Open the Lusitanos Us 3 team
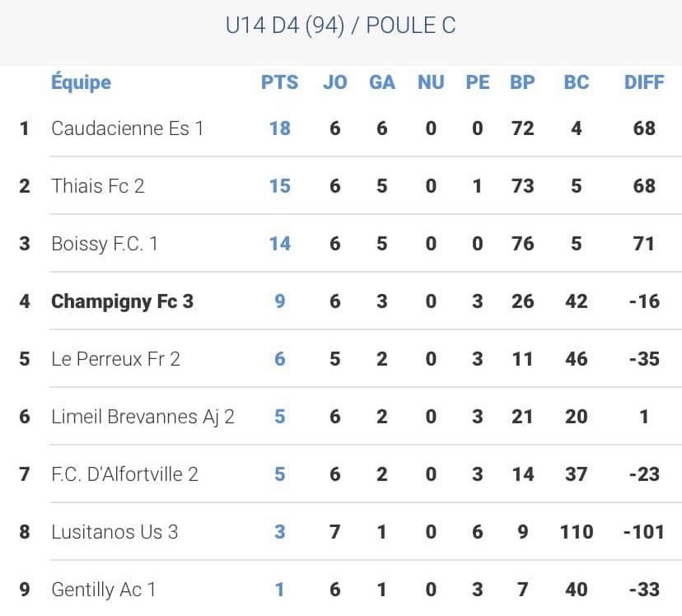Viewport: 682px width, 616px height. [114, 532]
